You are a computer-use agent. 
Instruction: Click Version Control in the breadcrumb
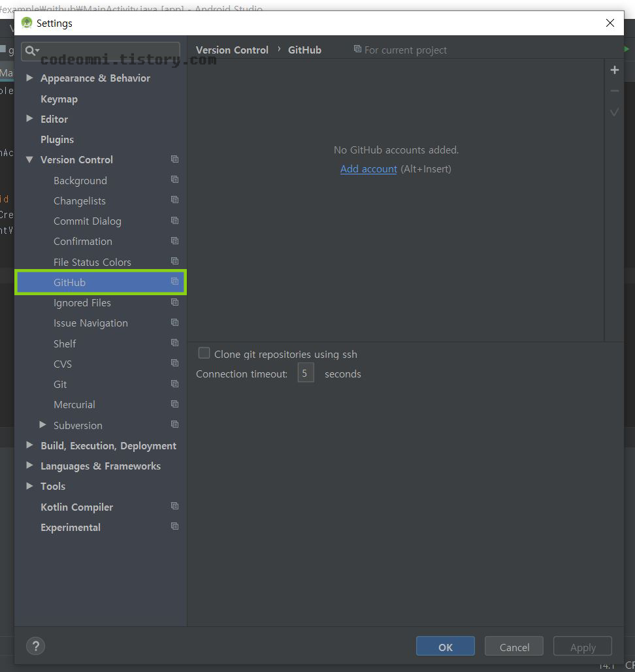[232, 50]
